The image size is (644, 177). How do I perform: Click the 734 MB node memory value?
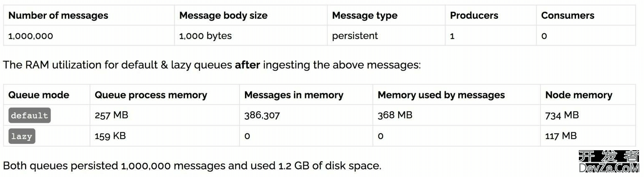coord(562,115)
